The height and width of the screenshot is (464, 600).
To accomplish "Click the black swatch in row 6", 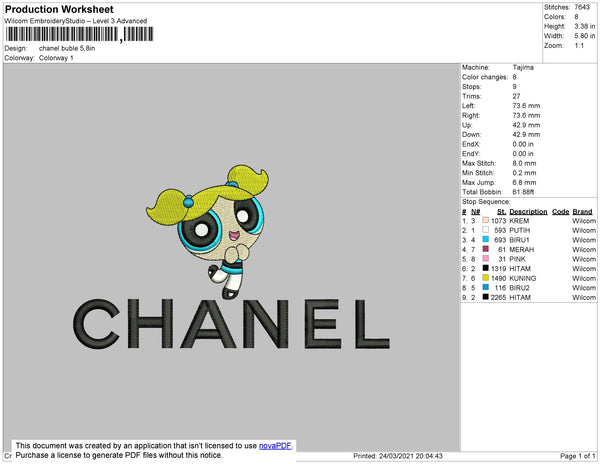I will pyautogui.click(x=486, y=268).
